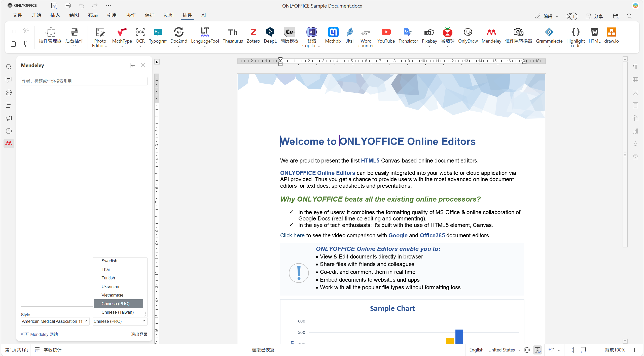The image size is (644, 356).
Task: Click the 分享 share button
Action: tap(594, 16)
